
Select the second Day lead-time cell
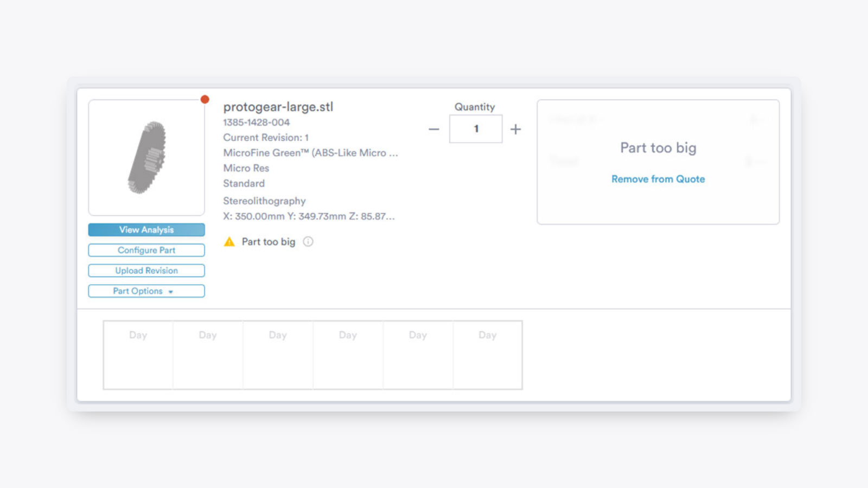208,355
